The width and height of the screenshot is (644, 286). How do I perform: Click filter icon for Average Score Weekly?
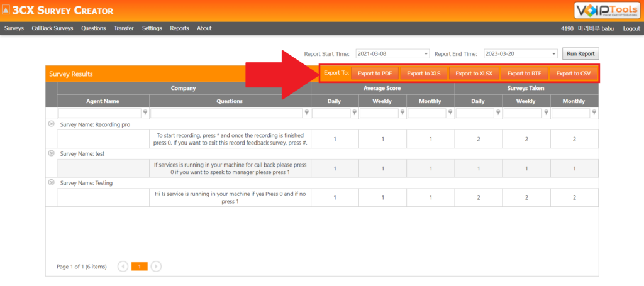point(402,113)
